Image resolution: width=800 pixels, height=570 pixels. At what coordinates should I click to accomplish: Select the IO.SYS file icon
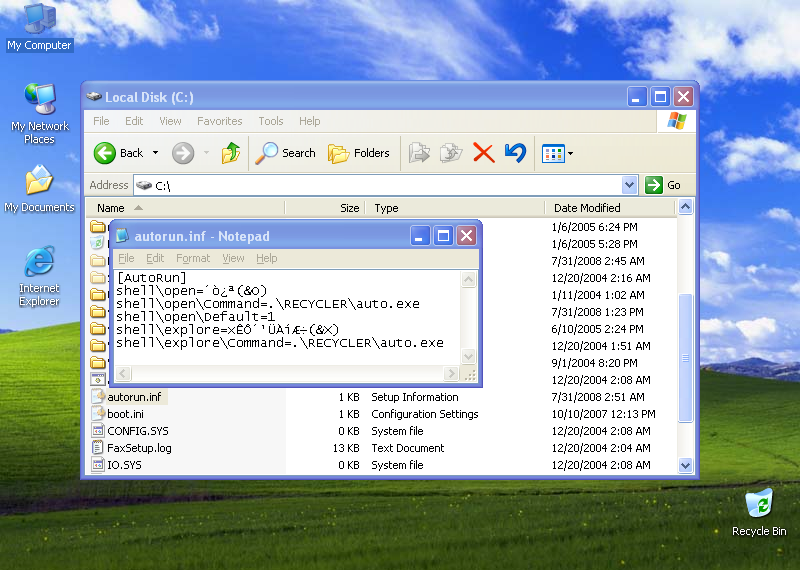point(98,464)
